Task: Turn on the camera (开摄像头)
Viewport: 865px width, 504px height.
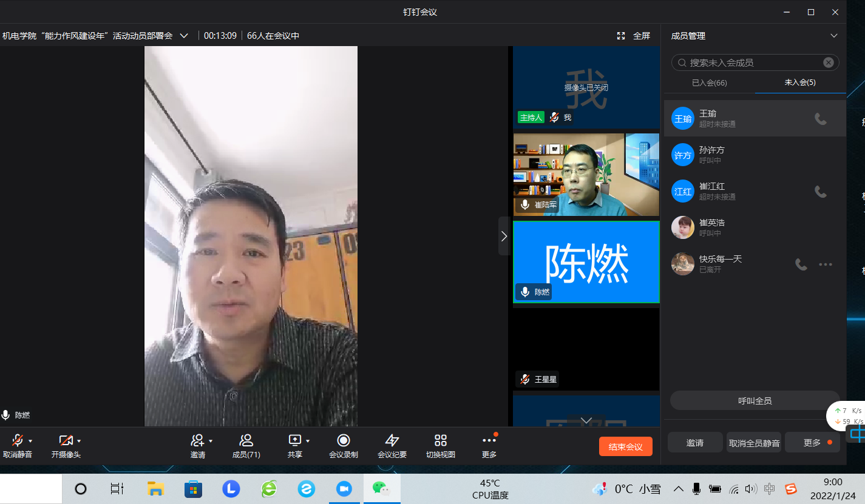Action: pyautogui.click(x=65, y=441)
